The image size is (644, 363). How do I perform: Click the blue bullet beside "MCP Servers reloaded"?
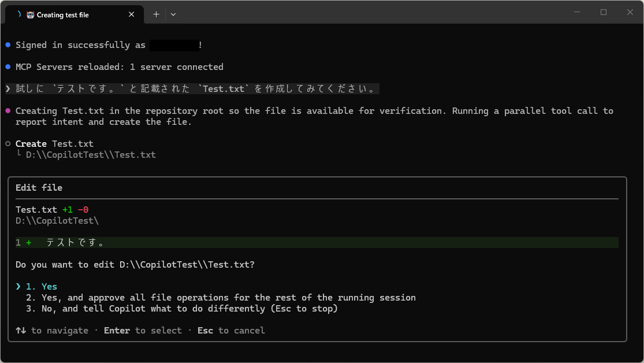(x=8, y=67)
